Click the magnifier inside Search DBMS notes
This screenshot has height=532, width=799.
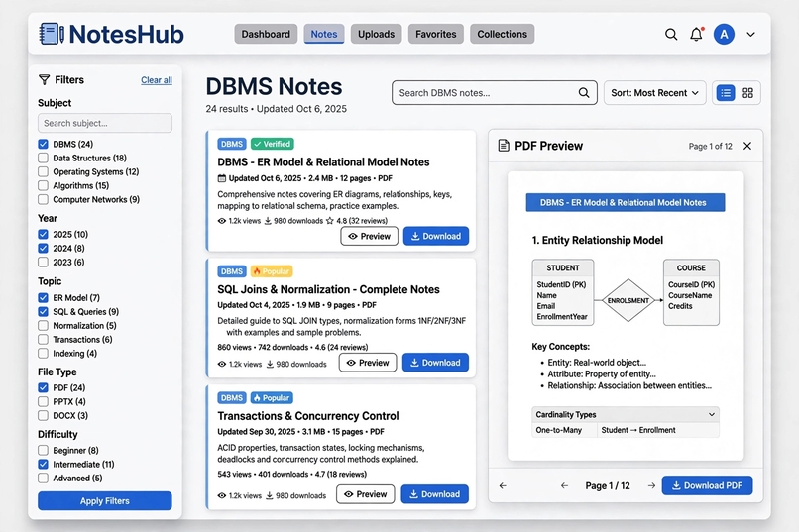584,93
